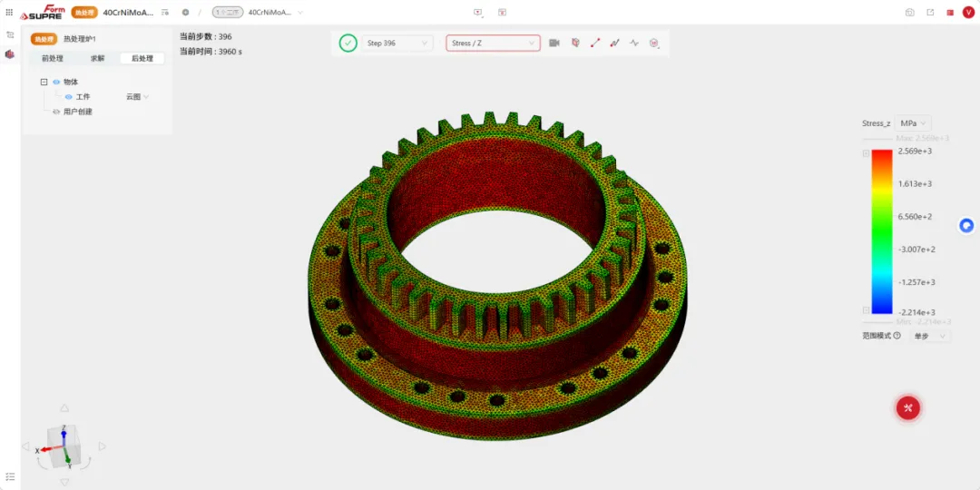Toggle visibility eye for 物体
The image size is (980, 490).
tap(56, 82)
